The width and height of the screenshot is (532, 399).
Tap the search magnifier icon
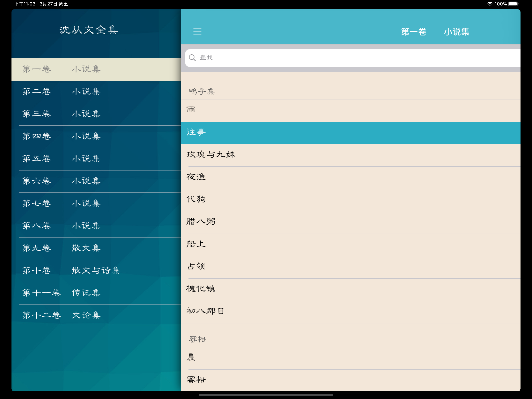[192, 58]
